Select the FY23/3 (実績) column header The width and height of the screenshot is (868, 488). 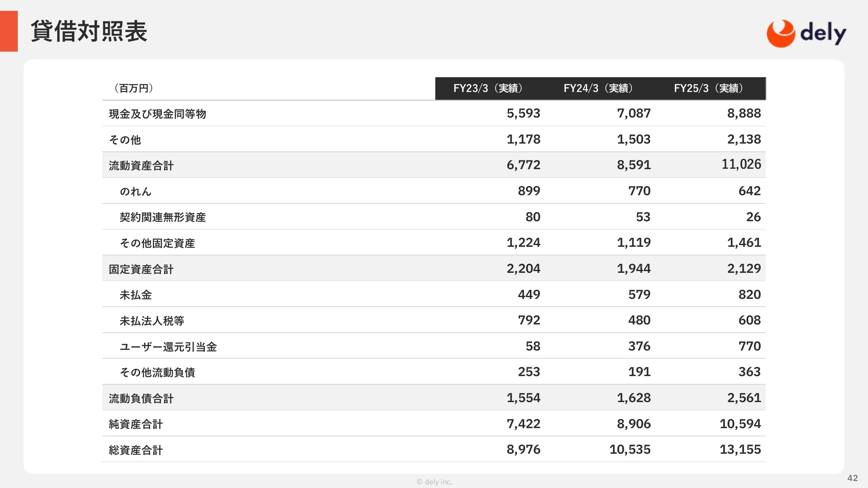(x=488, y=88)
